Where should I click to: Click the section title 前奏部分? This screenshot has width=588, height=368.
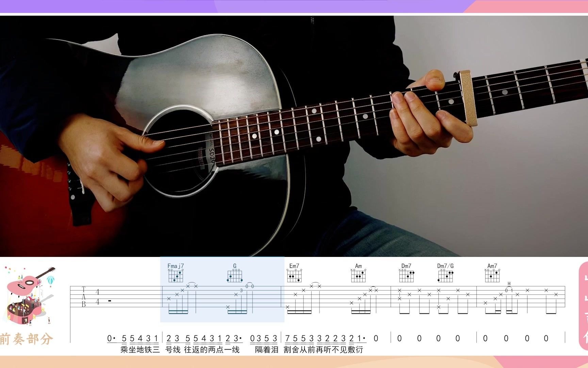[27, 339]
